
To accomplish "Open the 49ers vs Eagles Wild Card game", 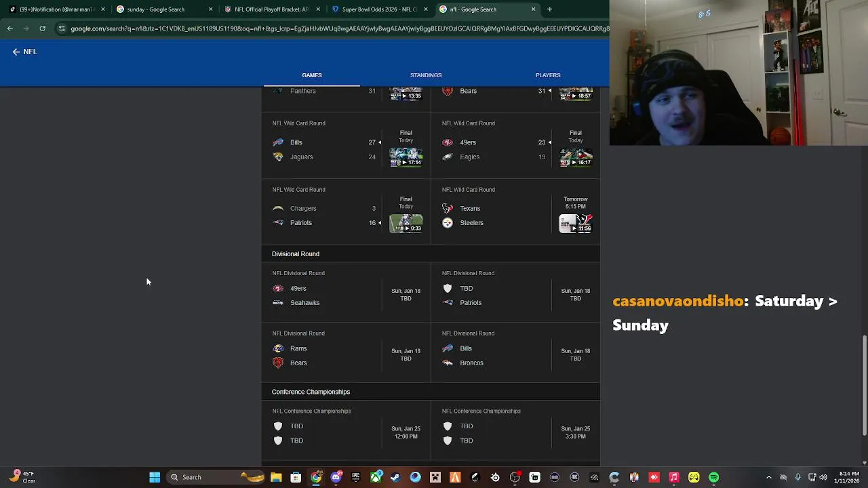I will pos(515,145).
